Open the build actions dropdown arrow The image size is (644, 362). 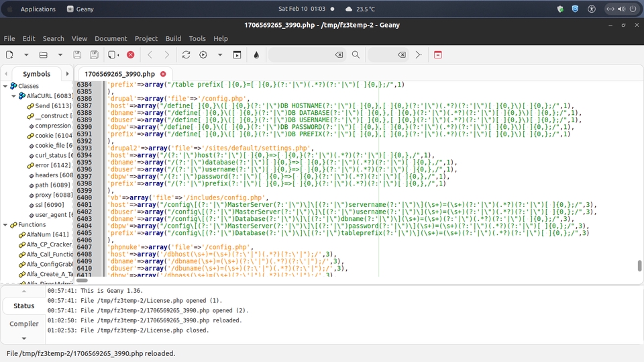(220, 54)
